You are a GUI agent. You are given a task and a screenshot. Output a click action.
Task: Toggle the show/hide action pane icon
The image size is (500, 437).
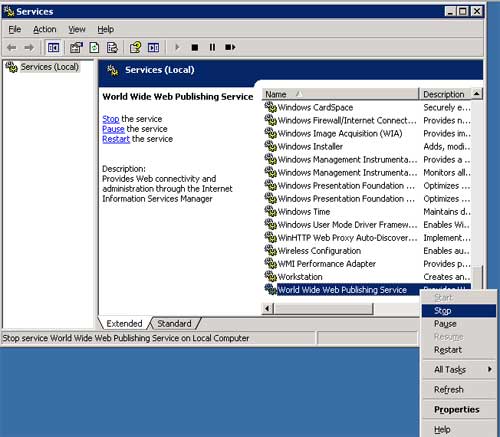pos(153,48)
